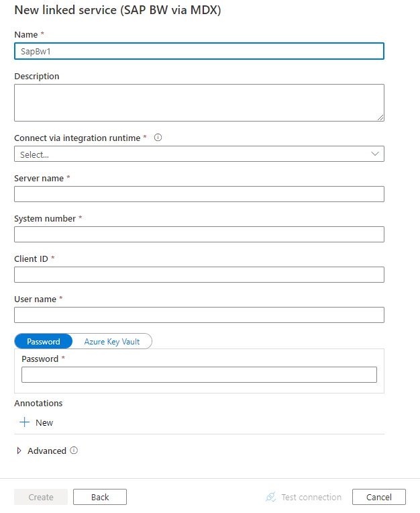This screenshot has height=513, width=420.
Task: Click the description box resize handle
Action: pos(380,118)
